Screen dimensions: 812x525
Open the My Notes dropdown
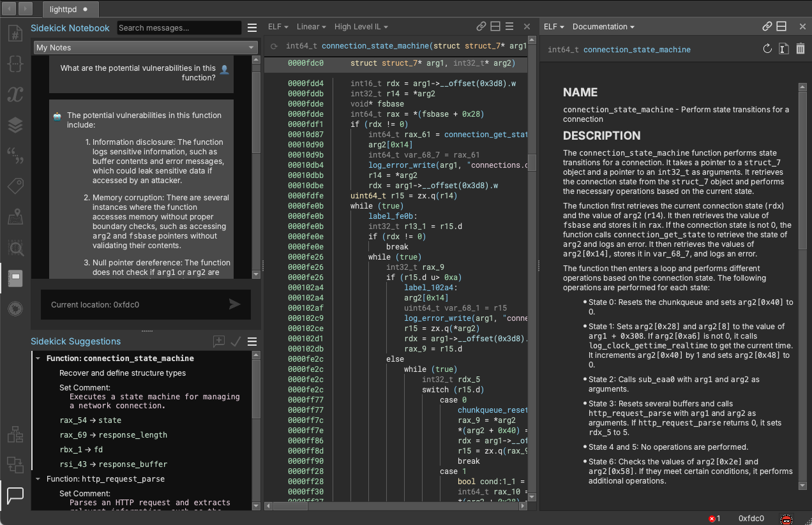[146, 48]
